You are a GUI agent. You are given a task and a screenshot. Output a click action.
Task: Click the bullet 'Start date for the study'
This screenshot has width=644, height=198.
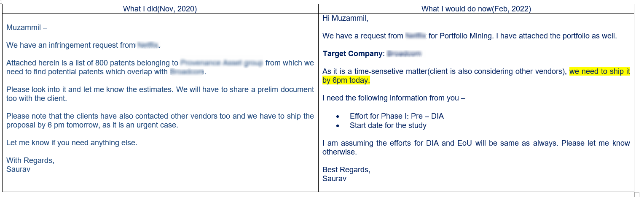pyautogui.click(x=388, y=125)
